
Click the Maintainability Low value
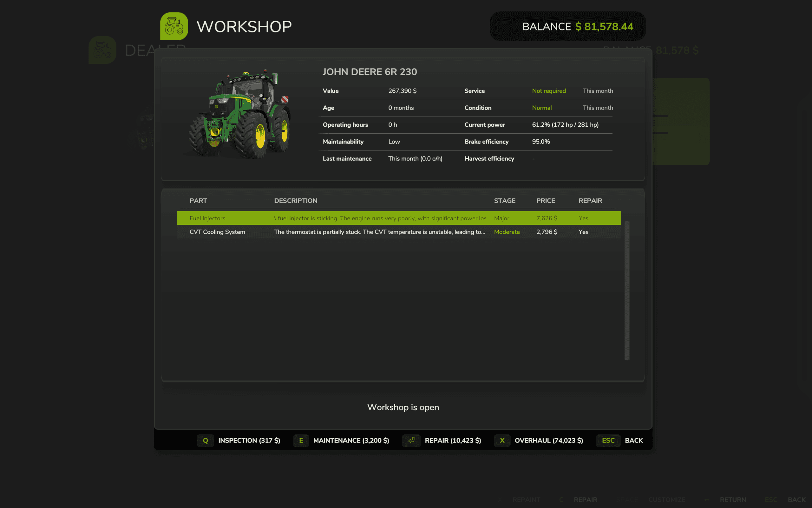(x=394, y=142)
